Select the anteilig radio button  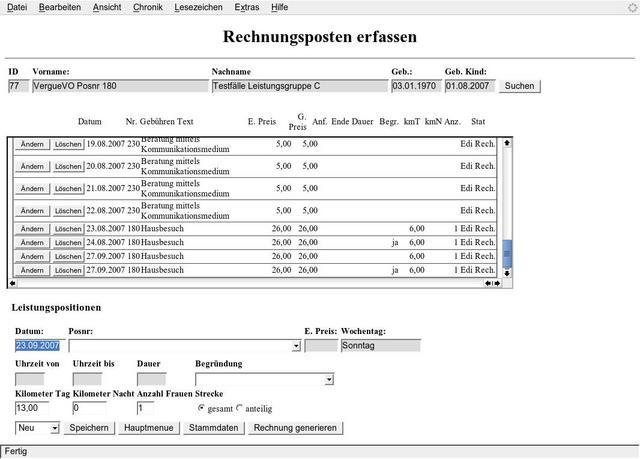[x=239, y=408]
